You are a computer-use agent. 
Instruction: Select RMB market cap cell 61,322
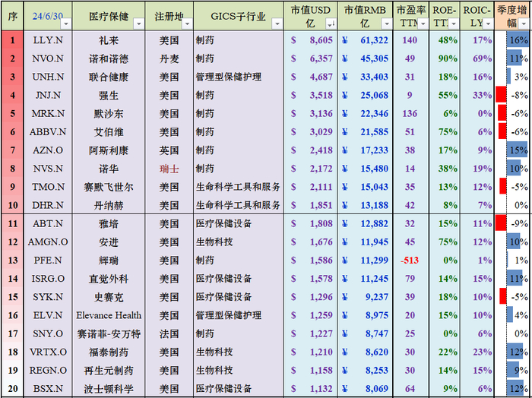pos(365,40)
